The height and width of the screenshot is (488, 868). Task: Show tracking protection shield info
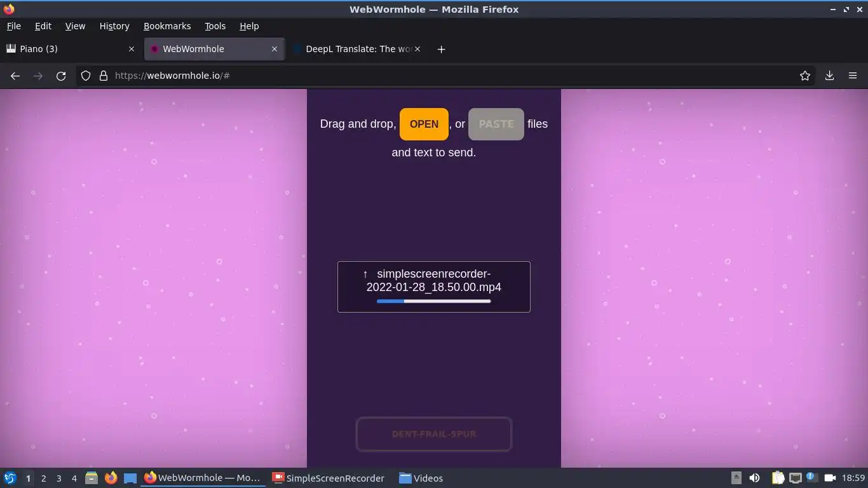click(86, 76)
